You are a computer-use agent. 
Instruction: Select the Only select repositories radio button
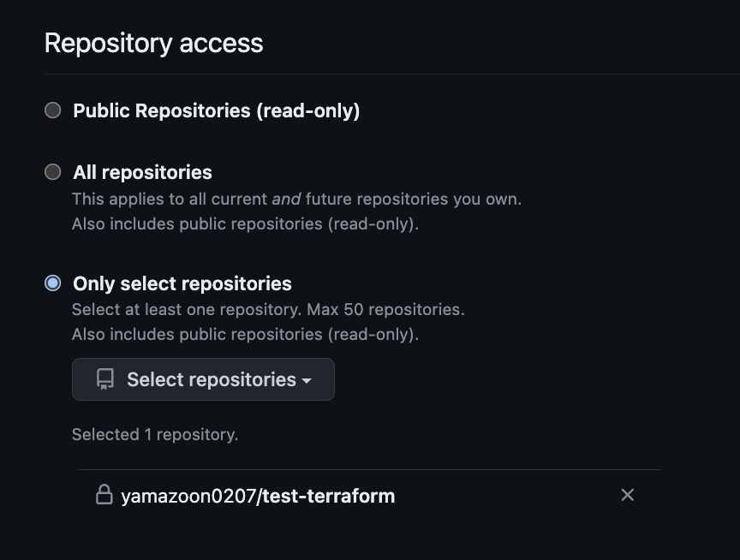(53, 283)
